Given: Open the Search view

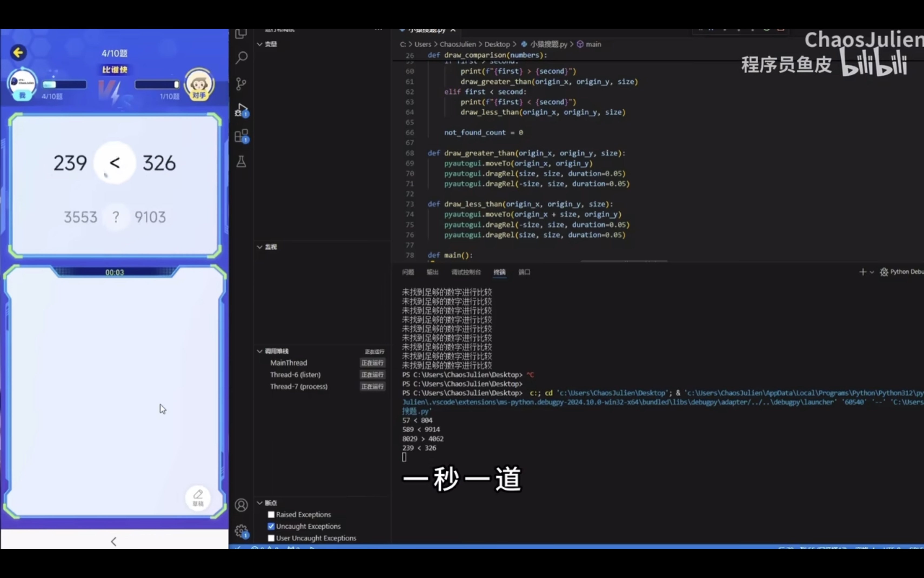Looking at the screenshot, I should click(x=241, y=57).
